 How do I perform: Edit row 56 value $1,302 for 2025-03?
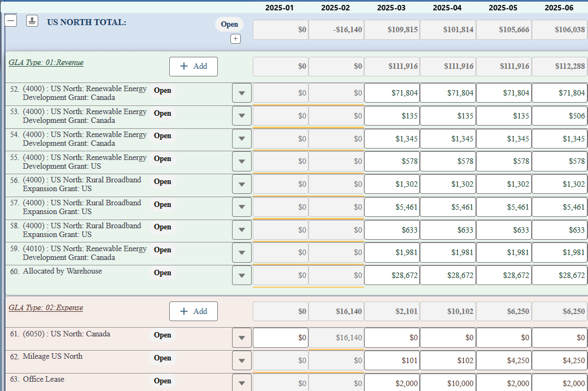pyautogui.click(x=392, y=184)
